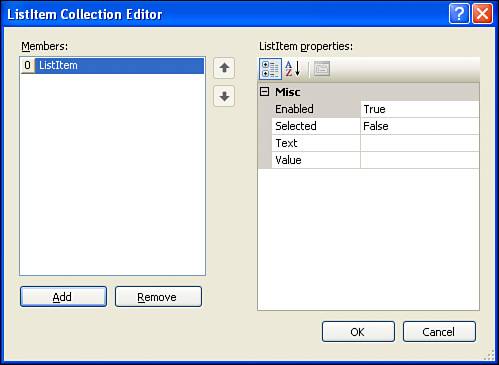Click the empty Value value field
499x365 pixels.
pyautogui.click(x=420, y=160)
